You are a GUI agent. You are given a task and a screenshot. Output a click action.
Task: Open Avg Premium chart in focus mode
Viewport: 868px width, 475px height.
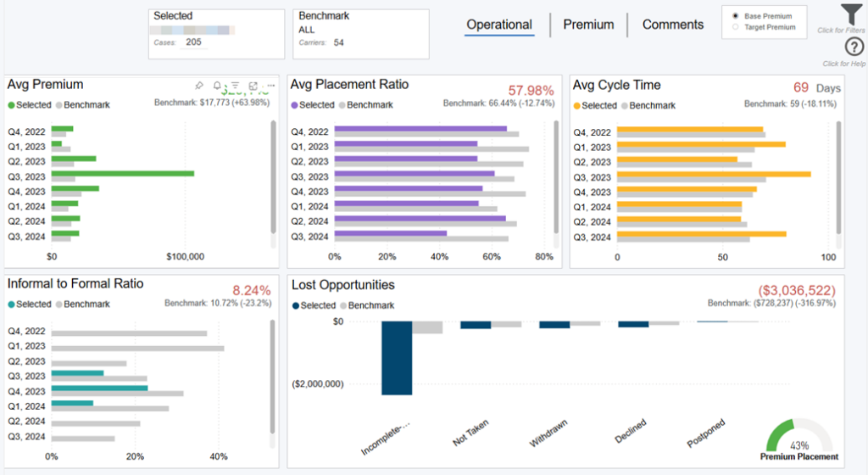point(253,86)
